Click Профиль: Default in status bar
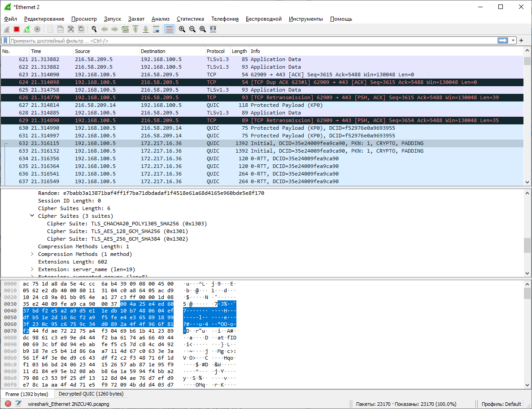 point(501,404)
